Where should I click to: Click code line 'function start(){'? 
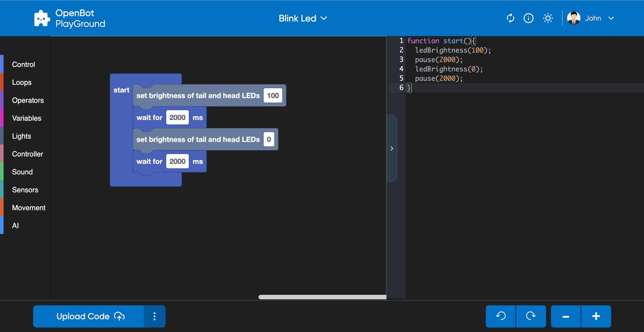(441, 41)
